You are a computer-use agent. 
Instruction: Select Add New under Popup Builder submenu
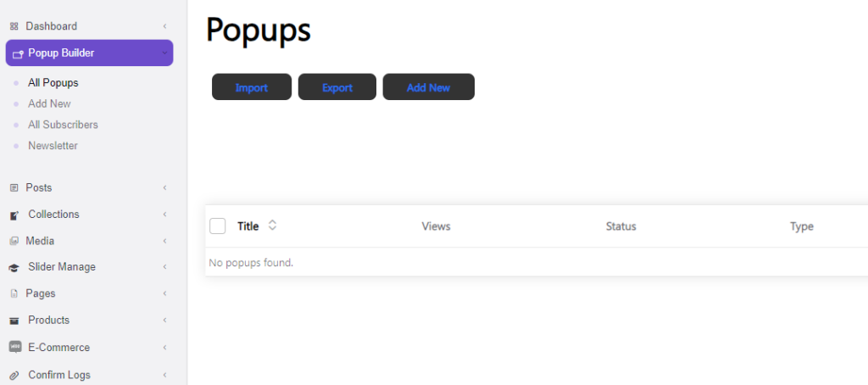pyautogui.click(x=49, y=103)
